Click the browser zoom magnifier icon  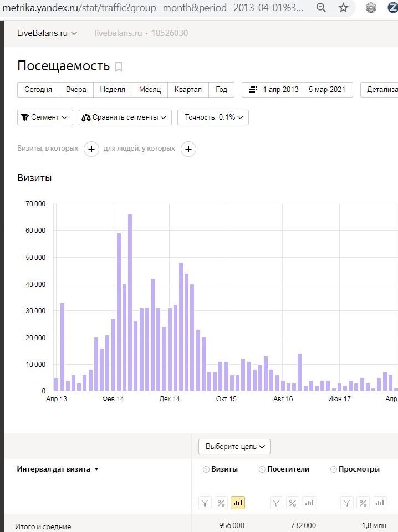coord(321,7)
